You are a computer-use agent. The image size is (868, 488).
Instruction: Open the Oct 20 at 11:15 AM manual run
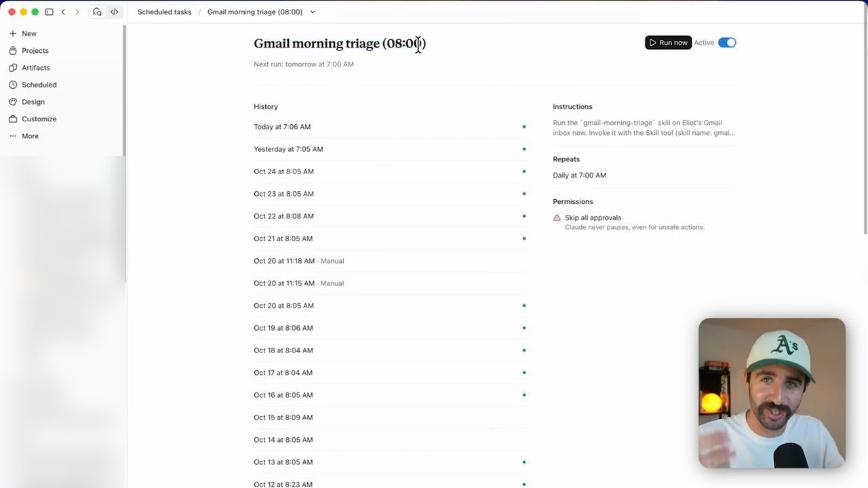click(391, 283)
